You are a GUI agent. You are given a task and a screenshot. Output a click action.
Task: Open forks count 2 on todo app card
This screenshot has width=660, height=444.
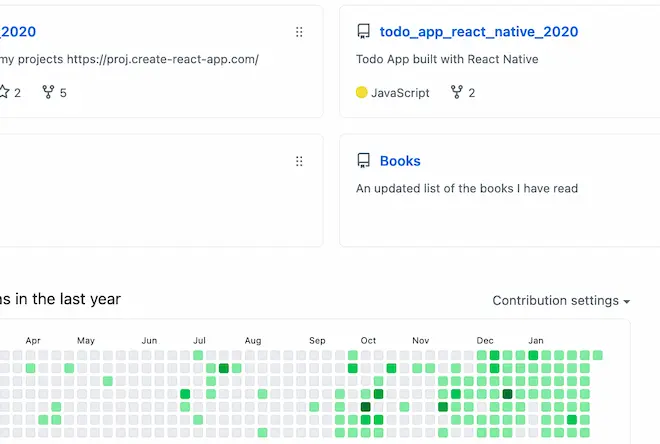(463, 93)
